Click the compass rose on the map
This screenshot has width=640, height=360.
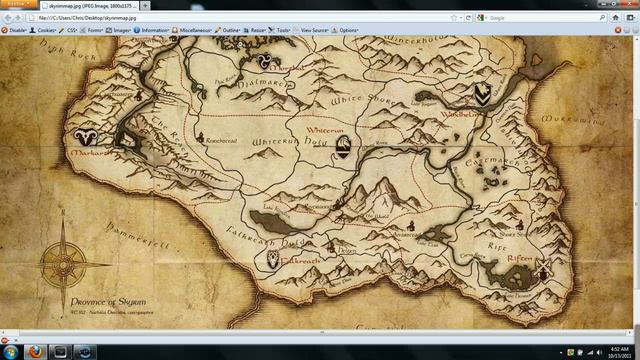click(x=64, y=264)
